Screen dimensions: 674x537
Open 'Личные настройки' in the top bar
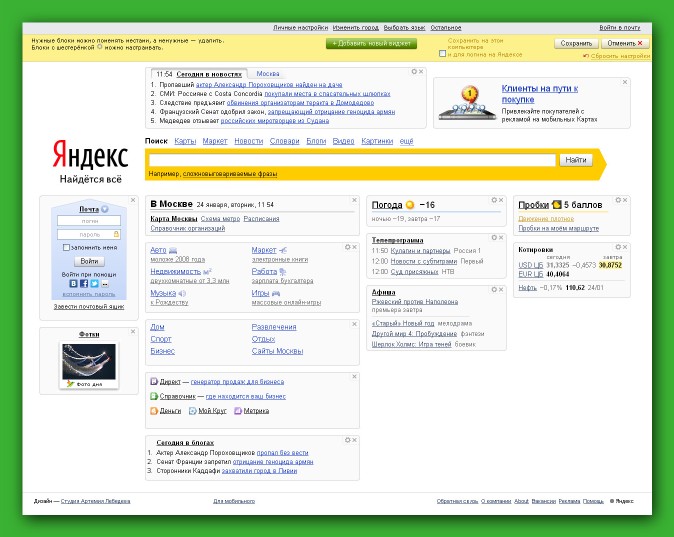[300, 28]
